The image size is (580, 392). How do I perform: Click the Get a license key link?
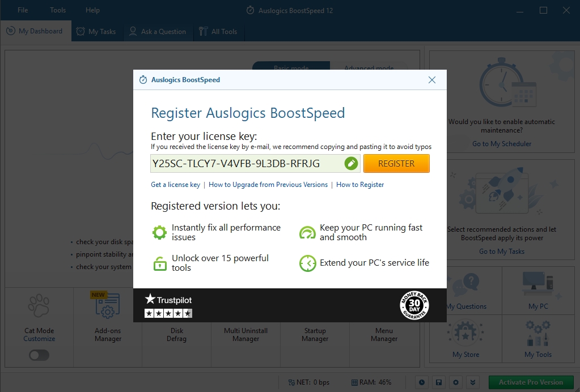click(x=175, y=185)
